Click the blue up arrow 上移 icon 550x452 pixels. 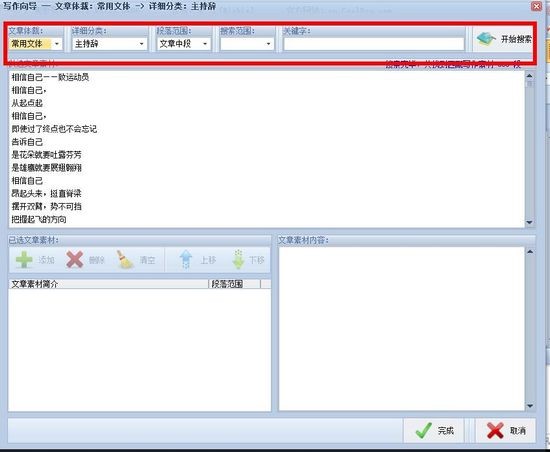[186, 259]
